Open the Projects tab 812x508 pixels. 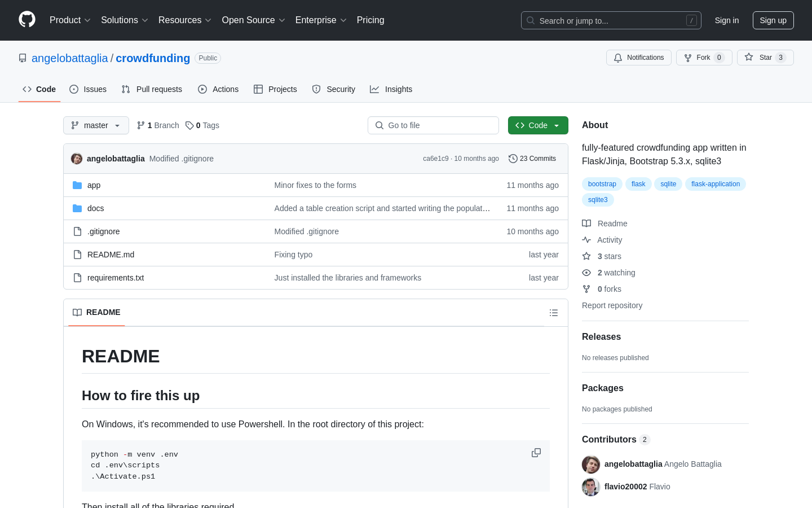(275, 89)
